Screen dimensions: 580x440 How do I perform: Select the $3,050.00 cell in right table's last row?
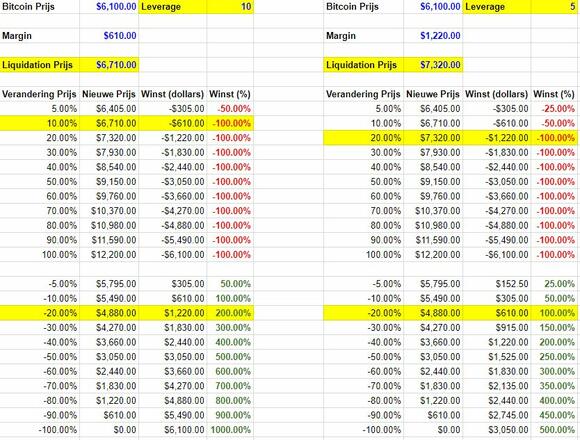[497, 430]
